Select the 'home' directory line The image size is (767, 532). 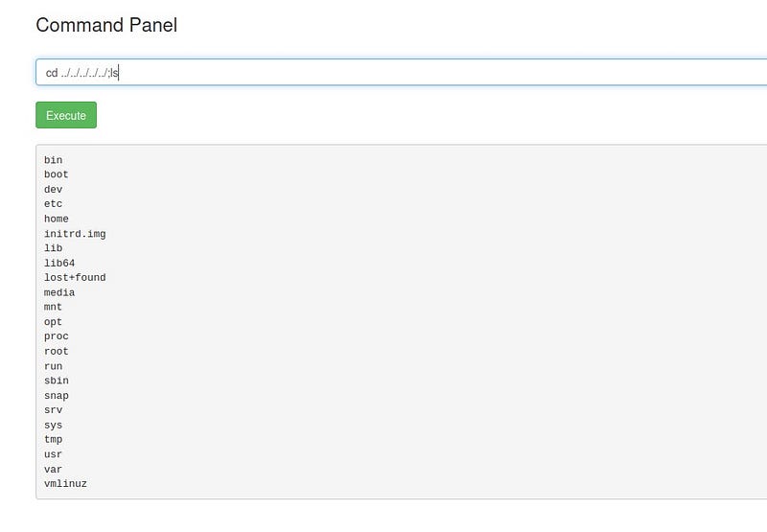point(56,219)
